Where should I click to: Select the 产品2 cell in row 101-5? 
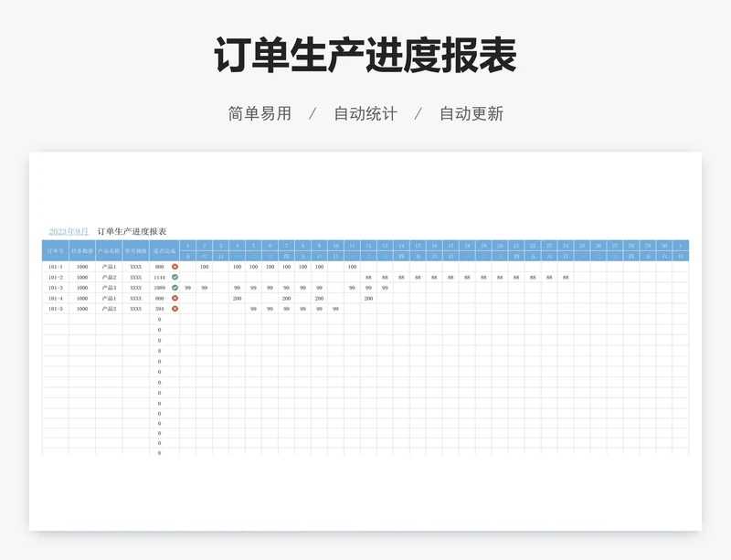tap(109, 309)
